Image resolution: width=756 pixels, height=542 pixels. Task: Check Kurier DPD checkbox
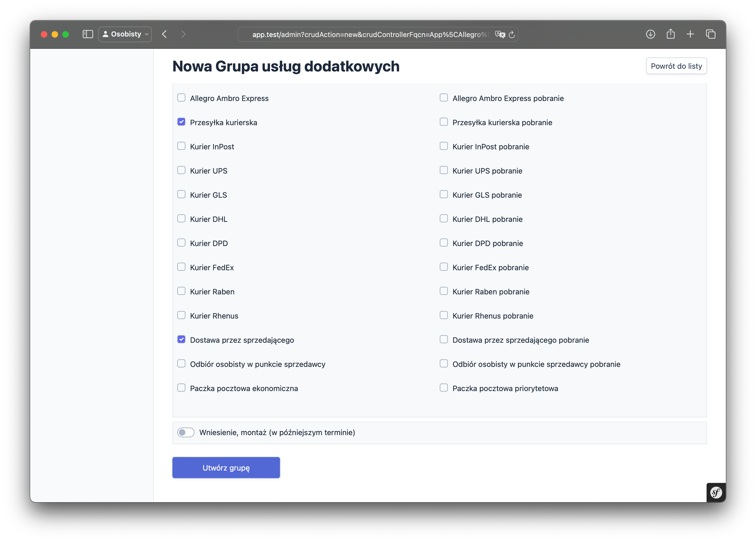coord(181,243)
